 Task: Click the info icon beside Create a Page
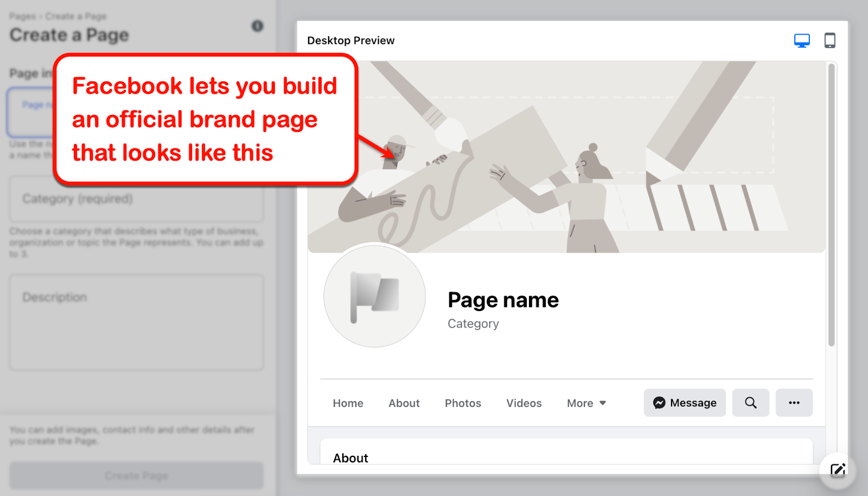coord(257,26)
